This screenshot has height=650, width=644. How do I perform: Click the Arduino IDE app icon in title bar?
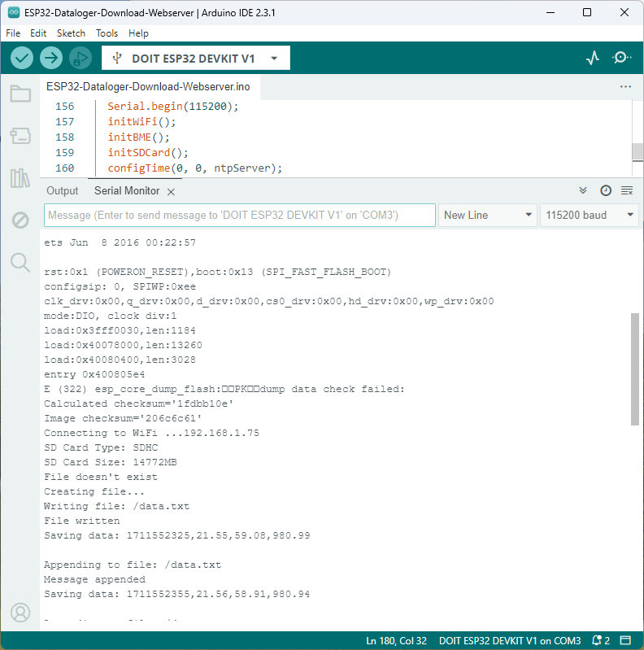coord(14,12)
